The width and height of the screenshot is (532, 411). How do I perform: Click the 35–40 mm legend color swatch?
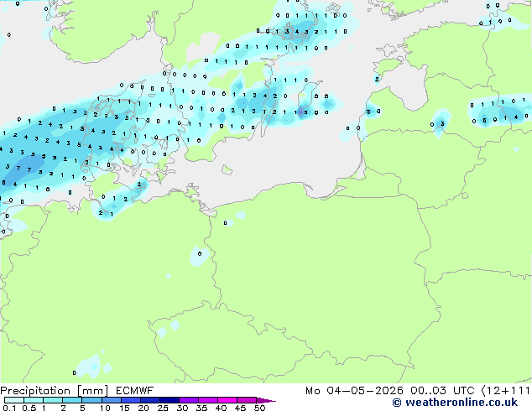[208, 400]
